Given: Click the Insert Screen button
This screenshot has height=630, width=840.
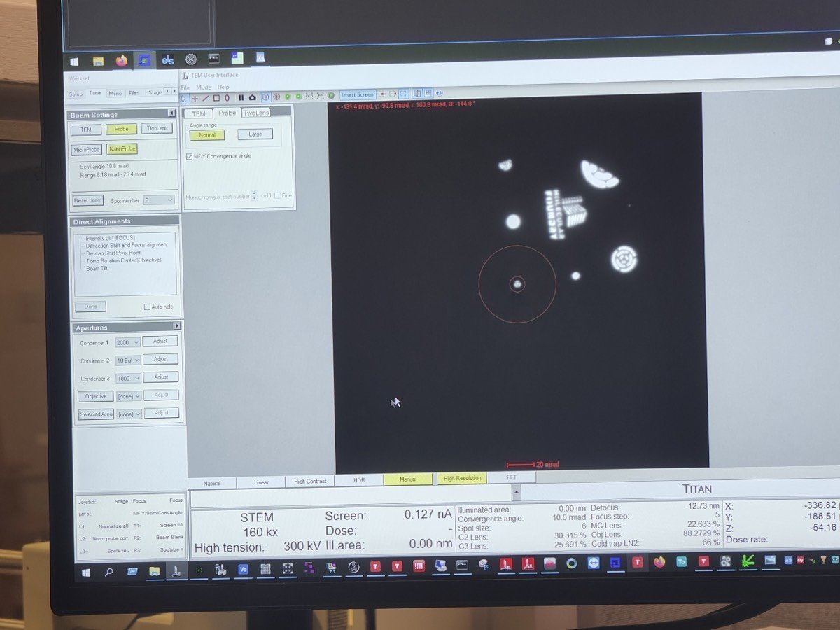Looking at the screenshot, I should click(x=358, y=94).
